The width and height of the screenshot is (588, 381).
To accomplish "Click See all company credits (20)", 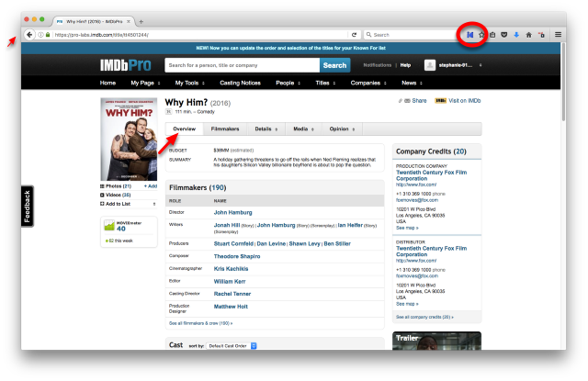I will point(424,317).
